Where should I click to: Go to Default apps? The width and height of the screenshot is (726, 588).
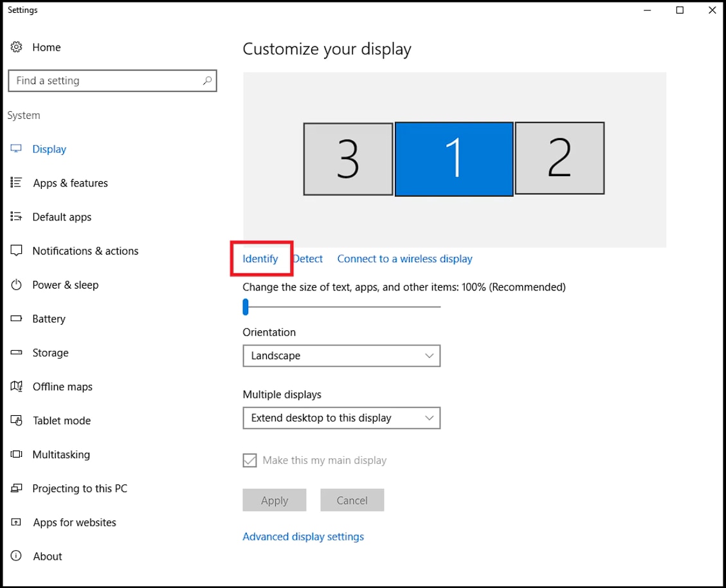coord(62,217)
